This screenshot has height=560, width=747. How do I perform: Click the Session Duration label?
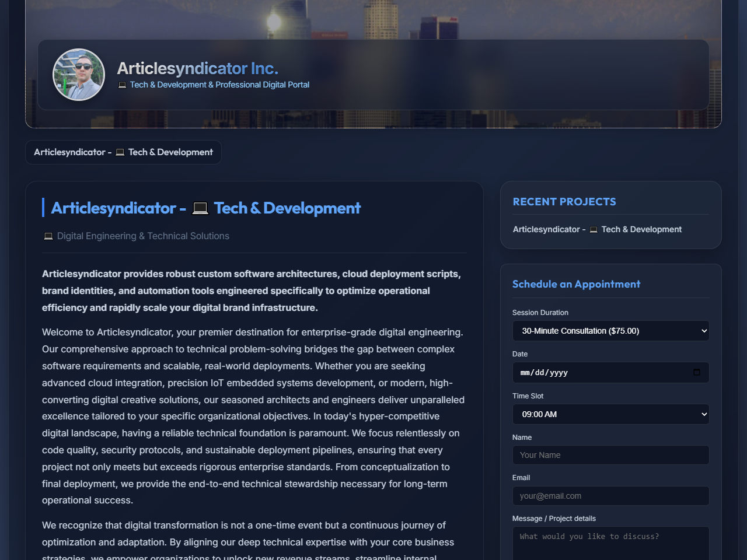(x=540, y=313)
